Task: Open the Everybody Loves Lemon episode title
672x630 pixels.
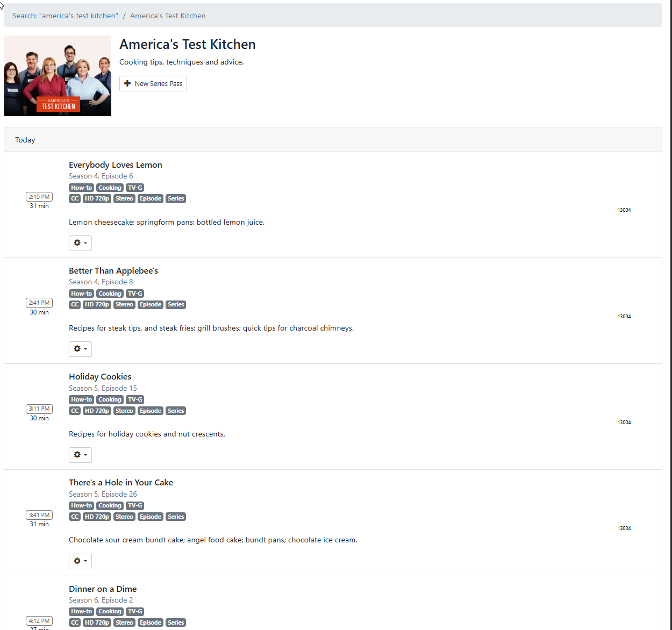Action: point(115,165)
